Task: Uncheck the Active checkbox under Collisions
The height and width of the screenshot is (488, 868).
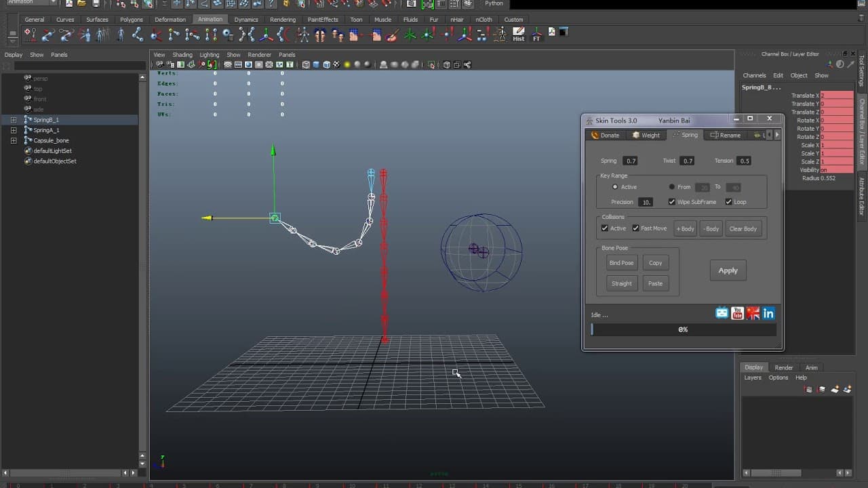Action: (605, 228)
